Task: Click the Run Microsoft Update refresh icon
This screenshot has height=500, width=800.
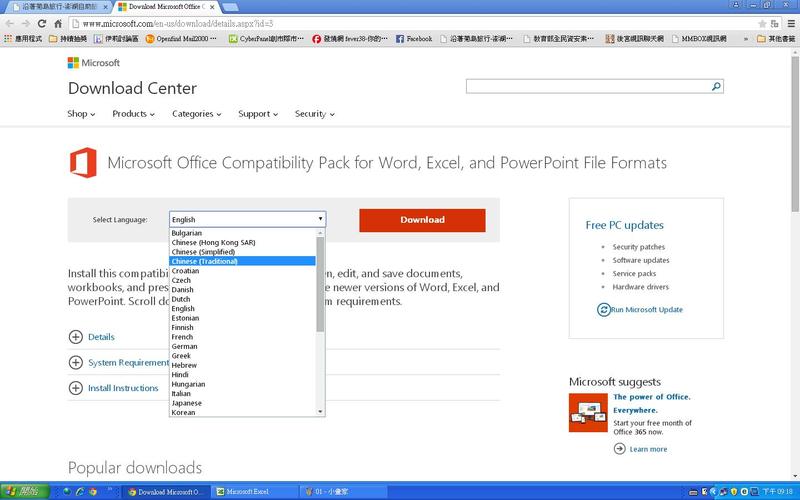Action: [604, 310]
